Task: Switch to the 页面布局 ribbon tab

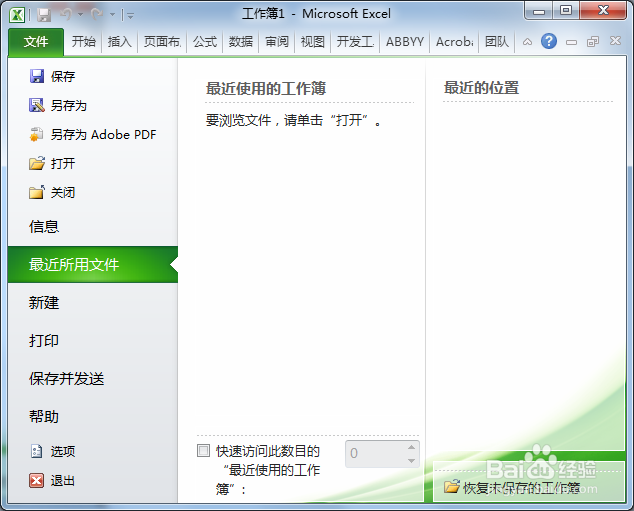Action: 162,42
